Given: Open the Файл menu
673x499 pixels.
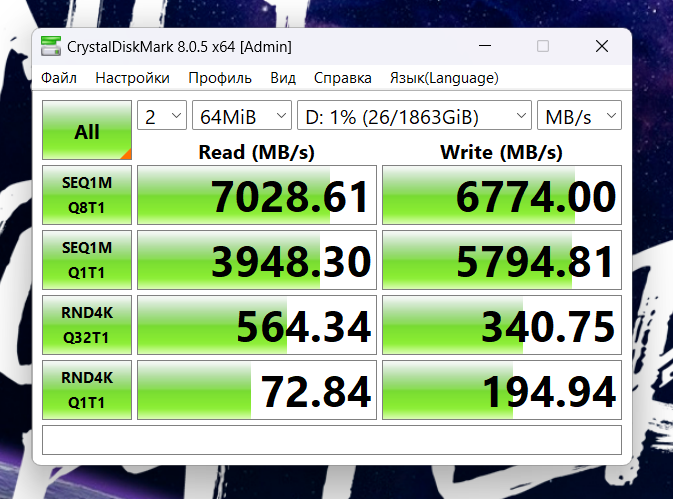Looking at the screenshot, I should [x=59, y=78].
